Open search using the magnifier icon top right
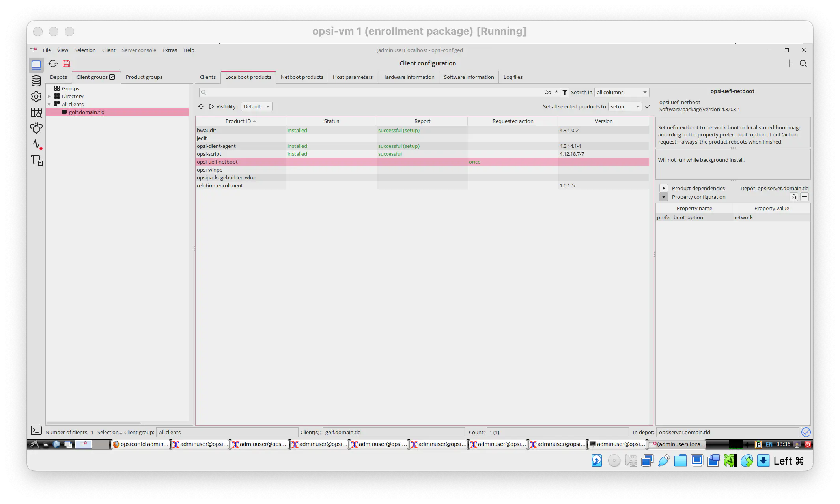 [803, 63]
